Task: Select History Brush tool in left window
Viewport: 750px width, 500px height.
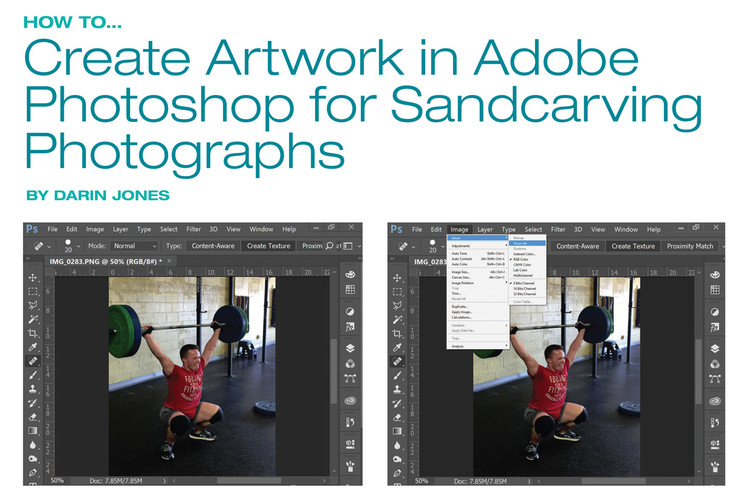Action: [x=33, y=403]
